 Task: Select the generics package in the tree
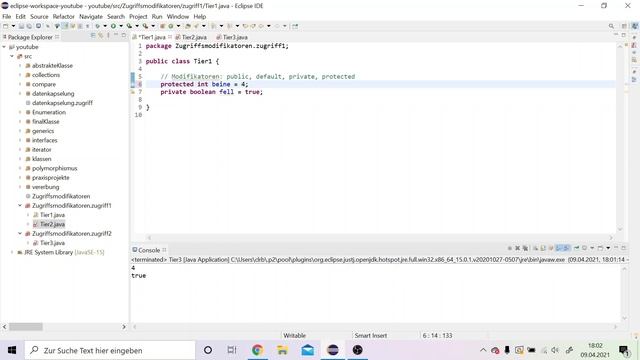click(43, 131)
